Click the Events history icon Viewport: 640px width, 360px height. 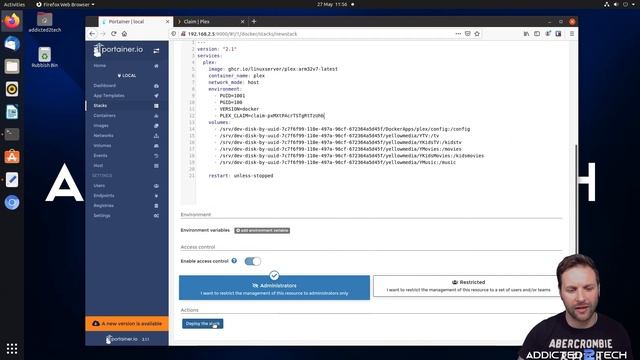(156, 156)
